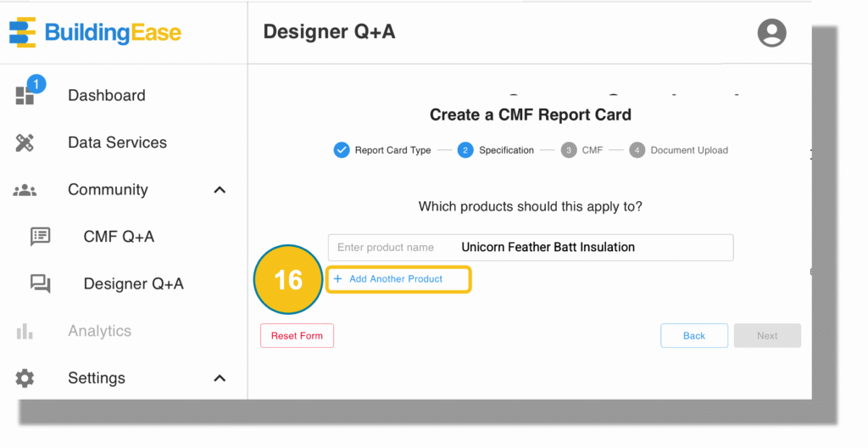Click the CMF Q+A message icon
This screenshot has width=868, height=448.
(x=40, y=237)
